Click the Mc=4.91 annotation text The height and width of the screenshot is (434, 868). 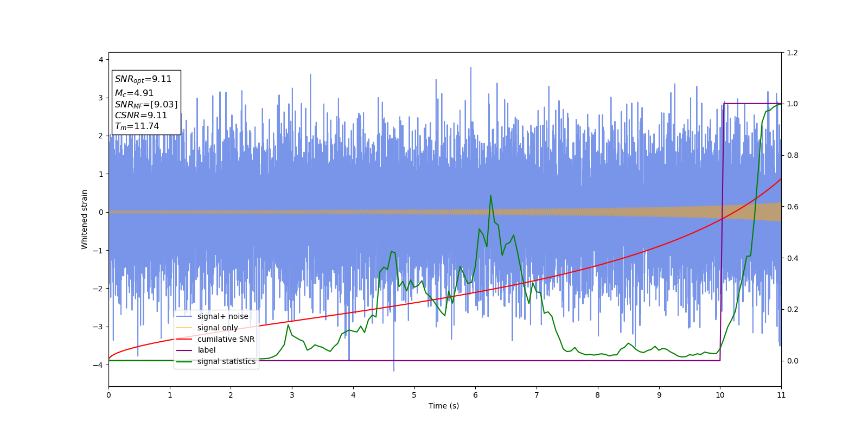(134, 93)
